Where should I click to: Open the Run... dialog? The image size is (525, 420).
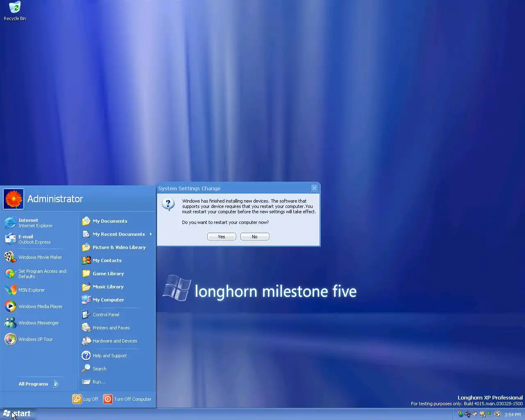click(x=117, y=382)
